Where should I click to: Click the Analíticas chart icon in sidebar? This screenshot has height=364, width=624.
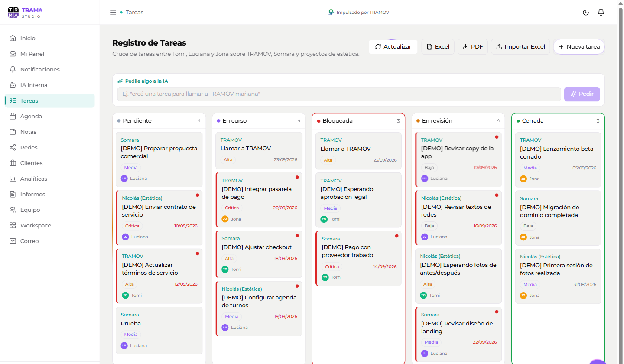[x=13, y=179]
